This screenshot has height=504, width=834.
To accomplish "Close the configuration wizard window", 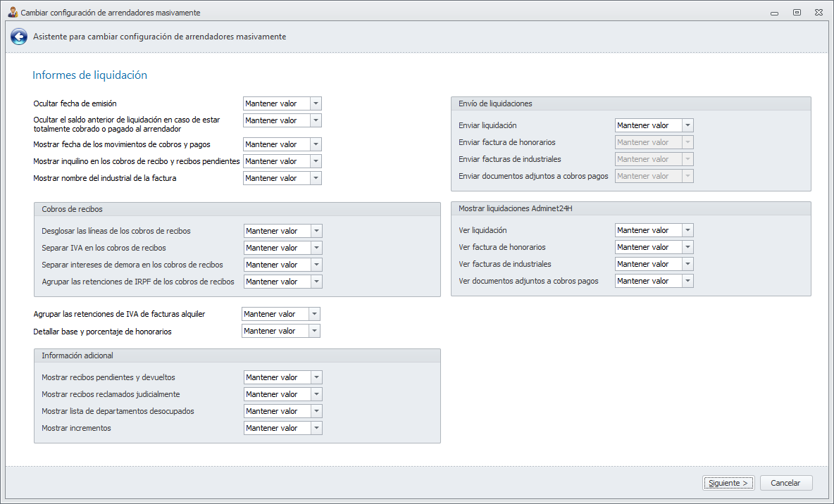I will coord(819,12).
